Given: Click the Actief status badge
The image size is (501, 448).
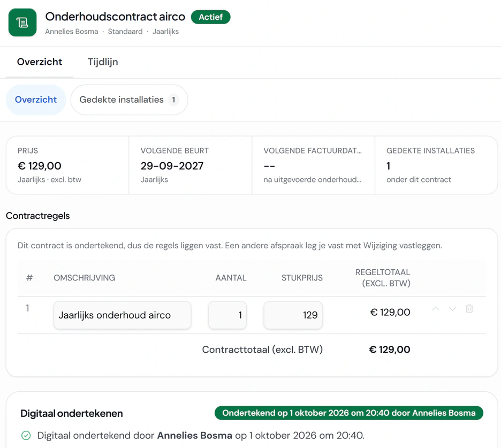Looking at the screenshot, I should point(210,17).
